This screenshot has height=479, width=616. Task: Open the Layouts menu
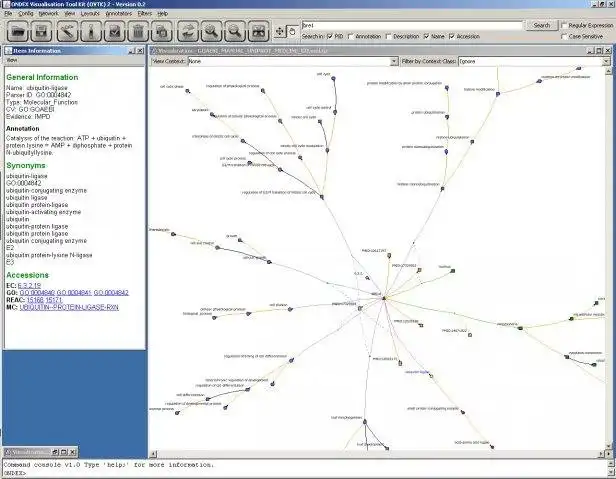(90, 13)
